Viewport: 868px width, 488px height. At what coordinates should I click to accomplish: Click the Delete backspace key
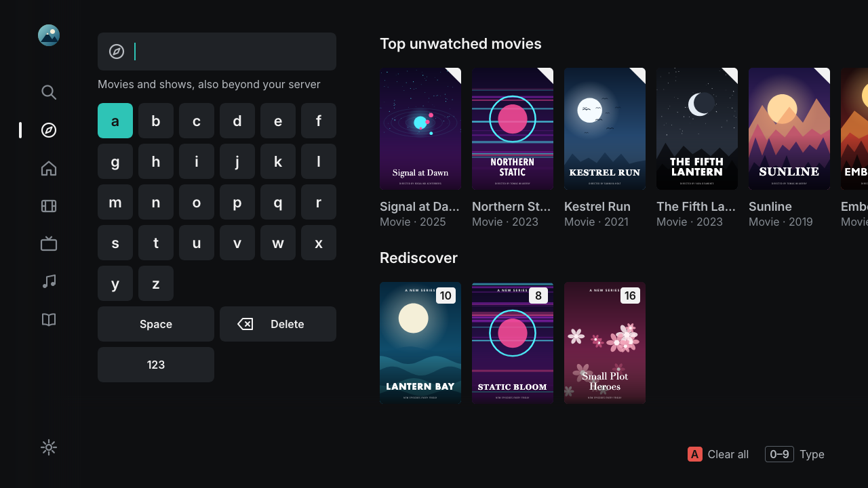point(278,324)
